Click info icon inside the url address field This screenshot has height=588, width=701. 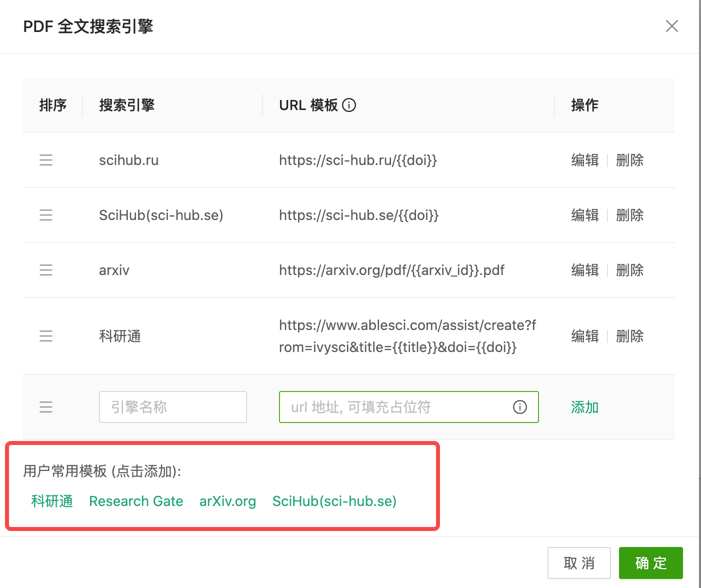(520, 407)
